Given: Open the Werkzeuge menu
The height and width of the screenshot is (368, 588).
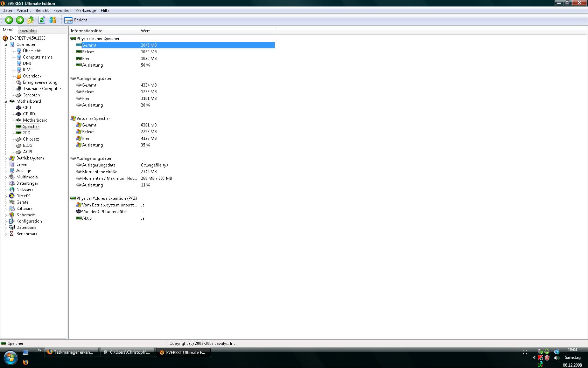Looking at the screenshot, I should (85, 11).
